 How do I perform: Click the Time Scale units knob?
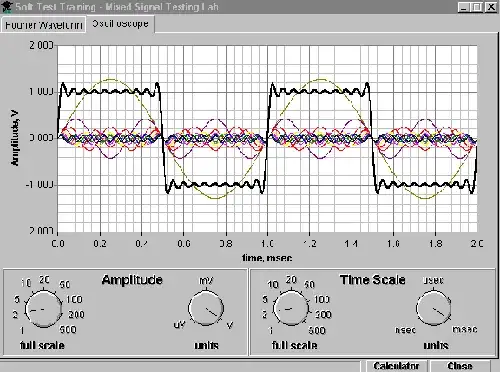pos(434,308)
